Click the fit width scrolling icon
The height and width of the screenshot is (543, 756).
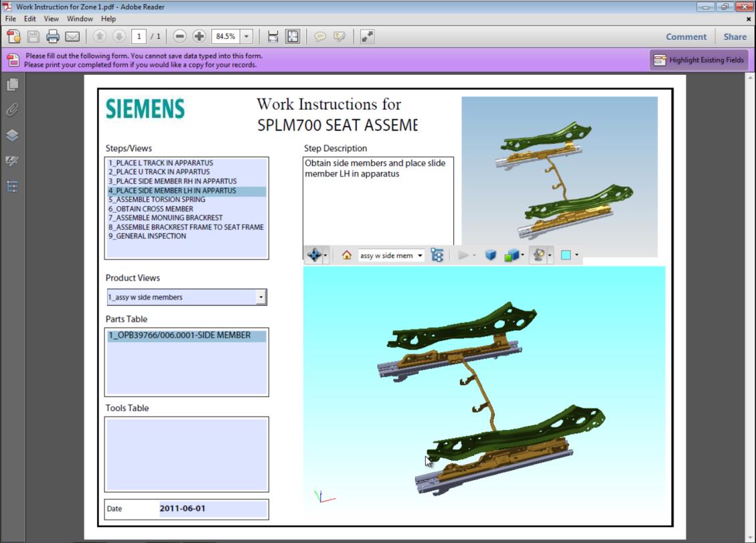273,37
